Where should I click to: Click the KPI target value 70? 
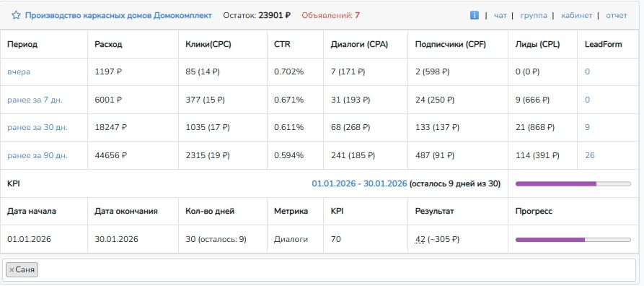click(x=335, y=239)
